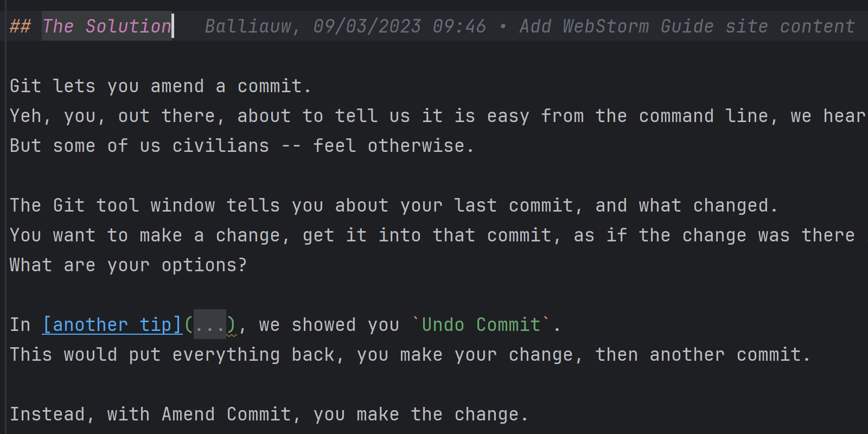Click the words 'Amend Commit' in last line

[x=226, y=414]
